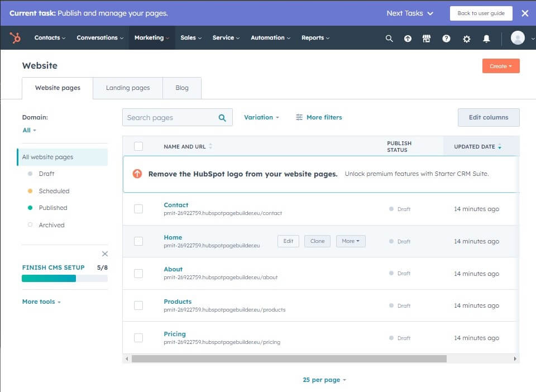Click the scrollbar right arrow
536x392 pixels.
coord(515,359)
